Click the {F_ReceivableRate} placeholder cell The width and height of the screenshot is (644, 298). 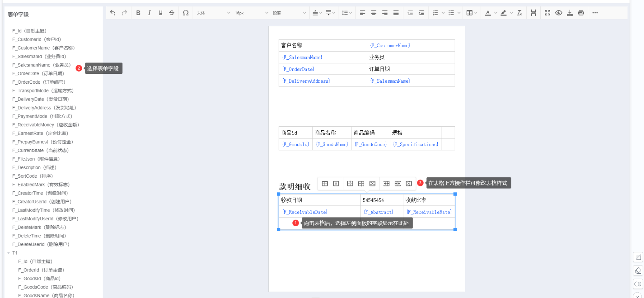(429, 212)
